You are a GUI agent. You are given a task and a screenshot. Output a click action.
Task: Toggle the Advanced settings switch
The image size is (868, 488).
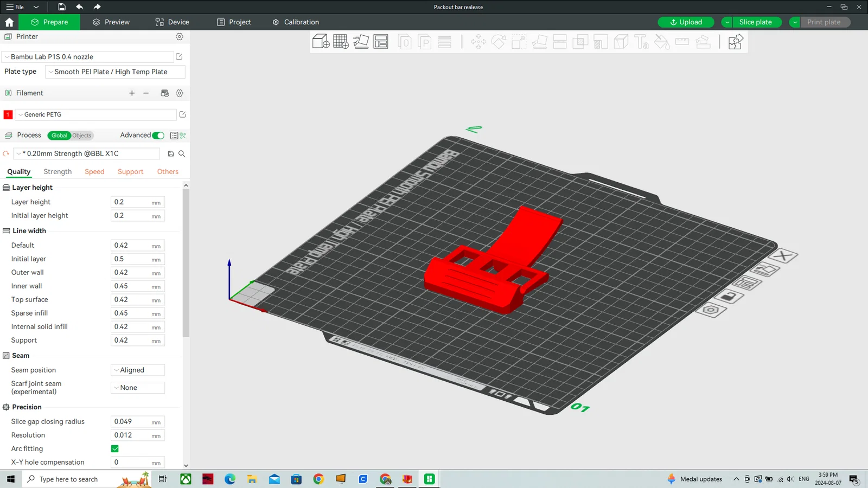[158, 136]
